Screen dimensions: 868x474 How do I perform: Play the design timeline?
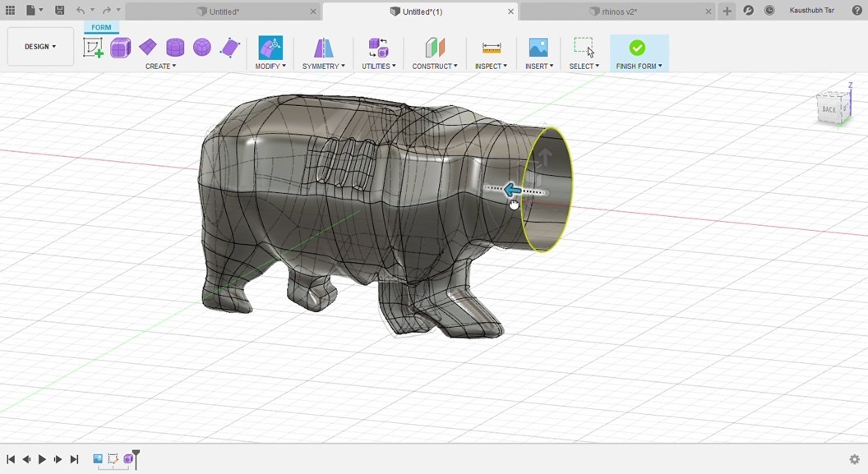click(x=42, y=459)
